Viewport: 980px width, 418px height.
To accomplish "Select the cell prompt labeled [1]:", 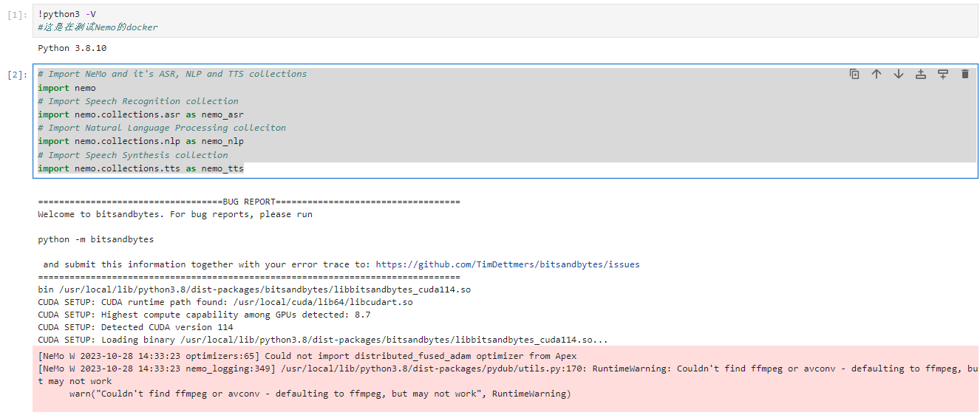I will 16,15.
